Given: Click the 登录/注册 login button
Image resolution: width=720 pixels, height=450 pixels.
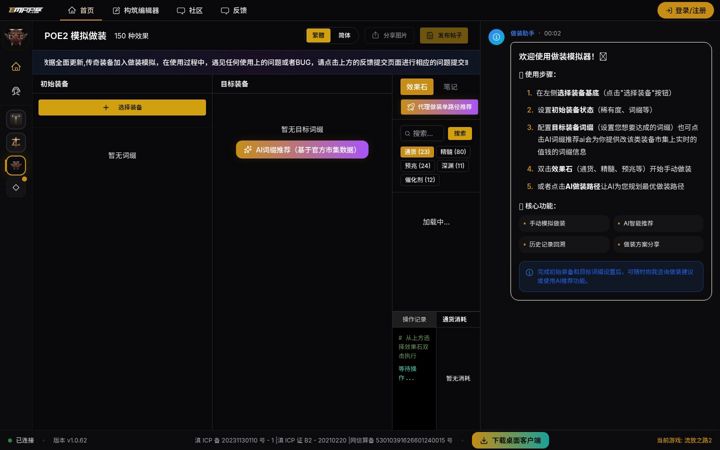Looking at the screenshot, I should (x=685, y=10).
